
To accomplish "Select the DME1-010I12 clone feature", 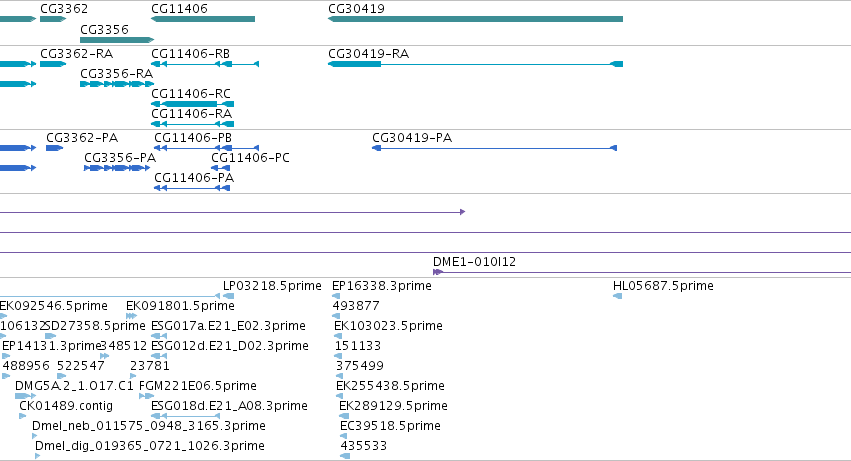I will pos(642,272).
